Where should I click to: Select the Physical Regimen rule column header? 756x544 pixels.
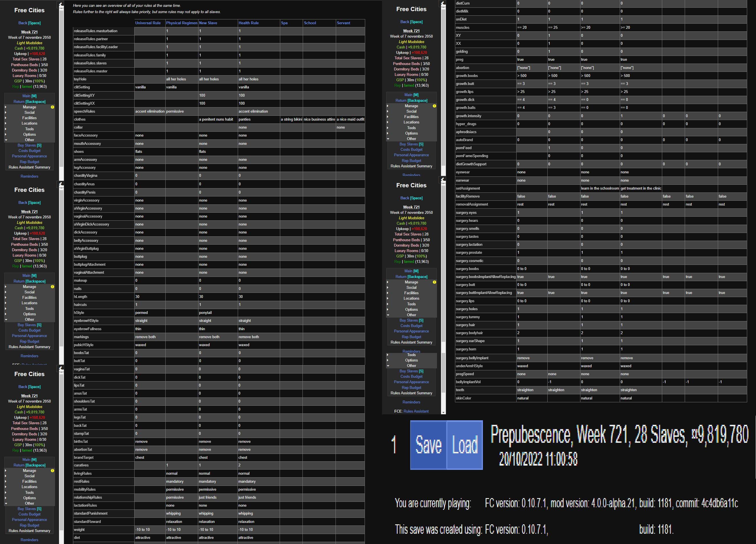point(182,23)
